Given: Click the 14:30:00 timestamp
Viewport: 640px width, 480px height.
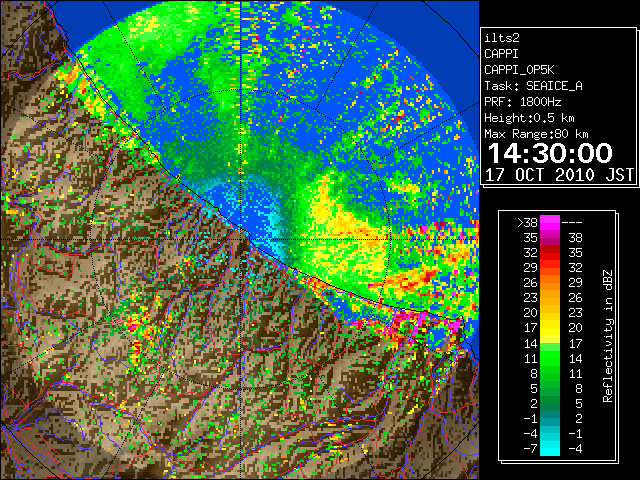Looking at the screenshot, I should click(550, 153).
